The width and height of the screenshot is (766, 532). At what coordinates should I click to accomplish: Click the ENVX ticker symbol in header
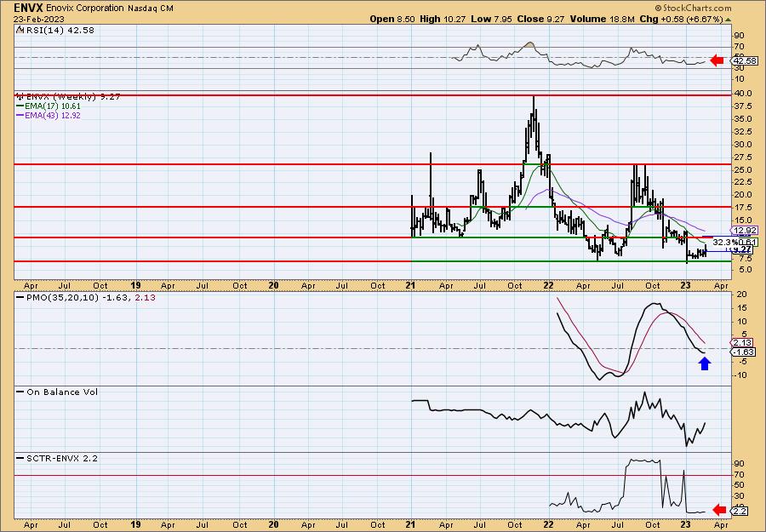point(29,8)
